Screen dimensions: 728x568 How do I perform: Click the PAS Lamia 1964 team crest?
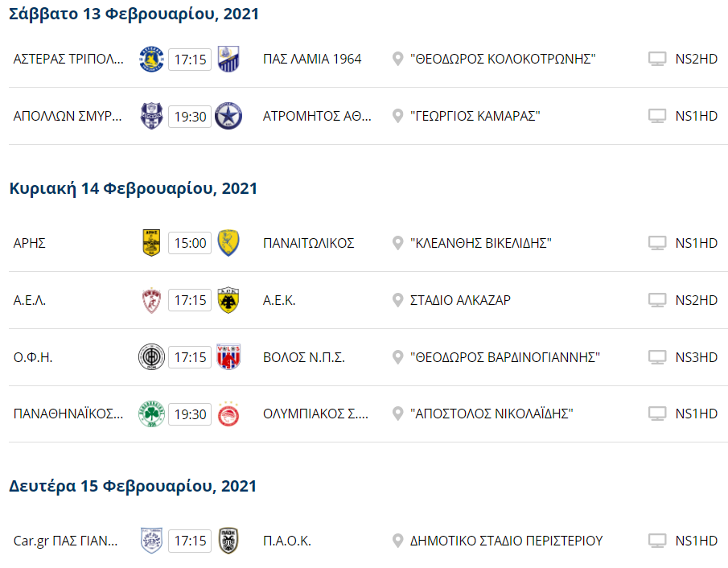[228, 60]
